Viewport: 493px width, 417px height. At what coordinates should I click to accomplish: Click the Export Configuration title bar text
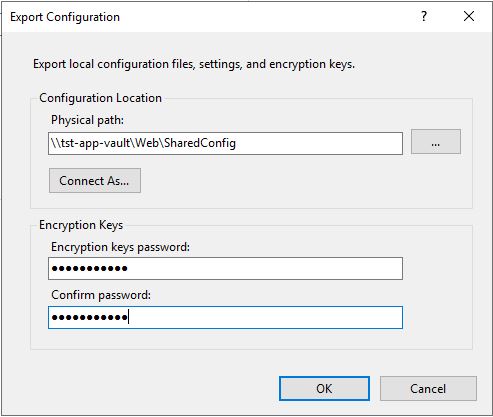pos(65,17)
